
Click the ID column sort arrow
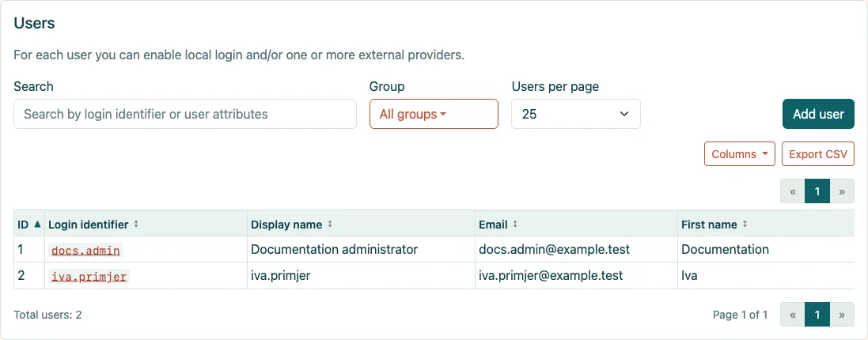[37, 225]
